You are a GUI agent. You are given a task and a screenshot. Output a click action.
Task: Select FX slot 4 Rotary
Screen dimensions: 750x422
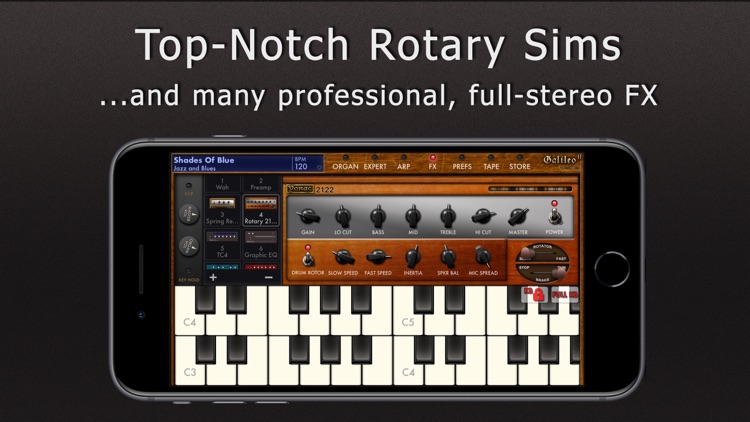261,211
